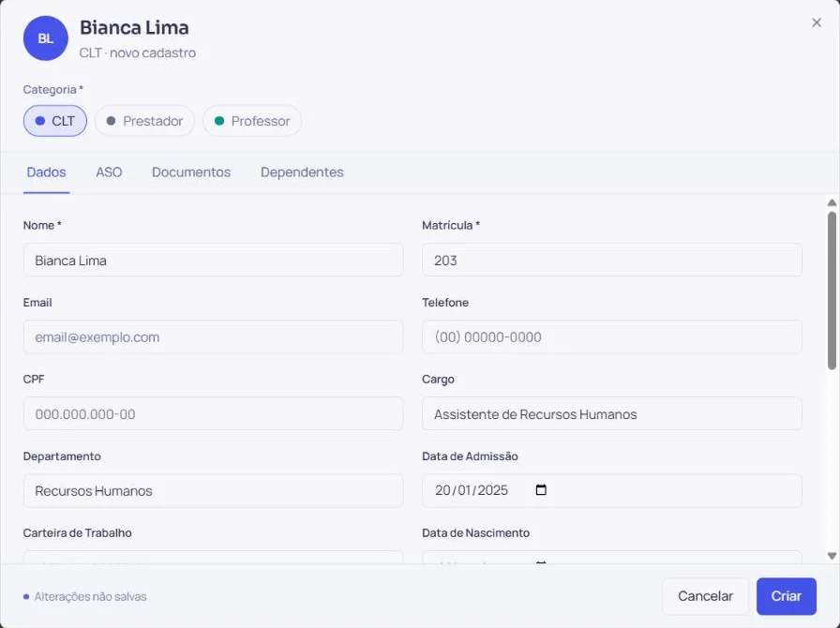
Task: Click the 'Alterações não salvas' status text
Action: (x=91, y=596)
